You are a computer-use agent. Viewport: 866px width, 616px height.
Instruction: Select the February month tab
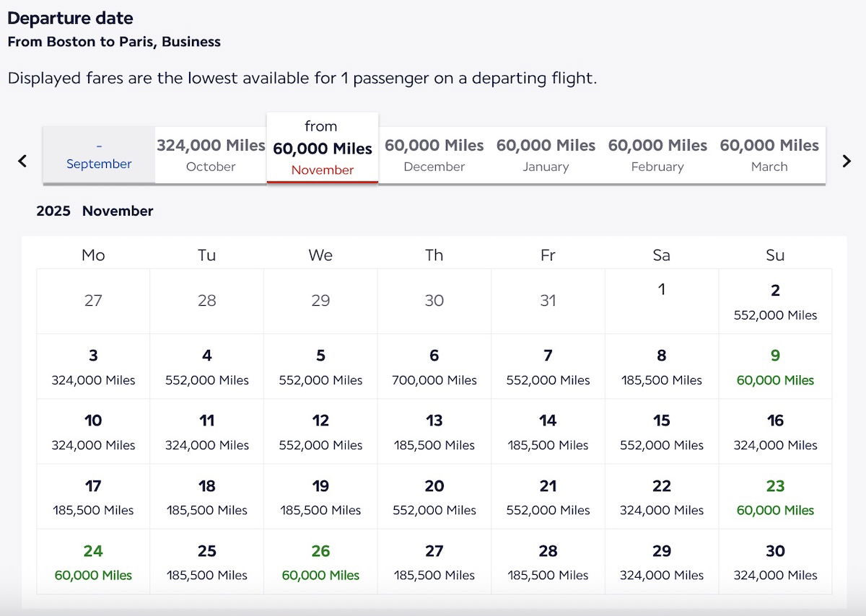(x=657, y=155)
